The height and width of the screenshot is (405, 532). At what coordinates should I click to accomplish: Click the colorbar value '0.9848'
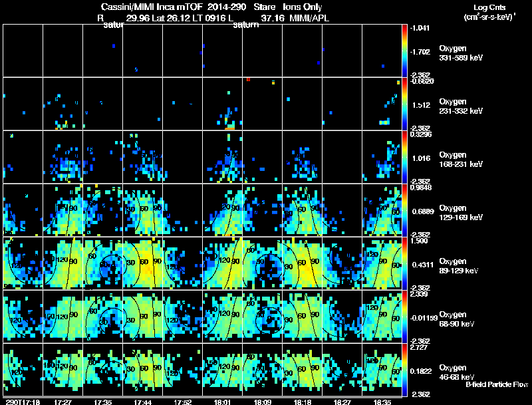tap(421, 188)
